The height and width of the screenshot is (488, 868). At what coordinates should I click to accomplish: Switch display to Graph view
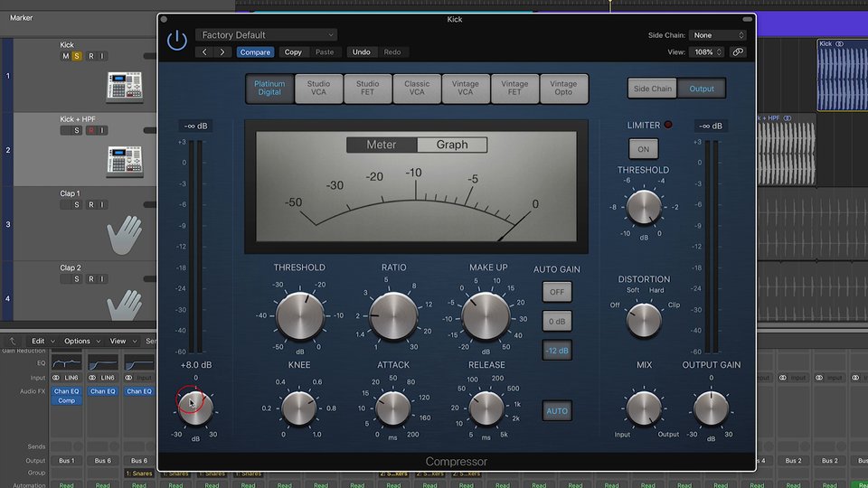pos(452,145)
